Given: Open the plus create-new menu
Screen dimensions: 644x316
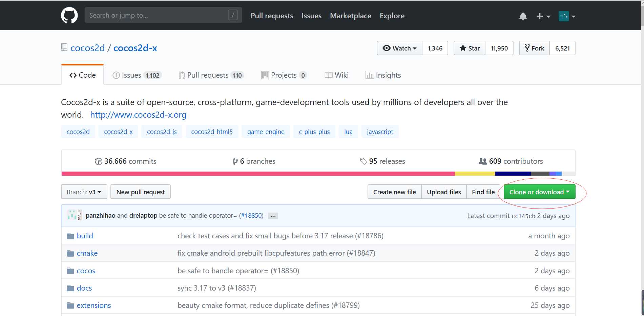Looking at the screenshot, I should (543, 16).
